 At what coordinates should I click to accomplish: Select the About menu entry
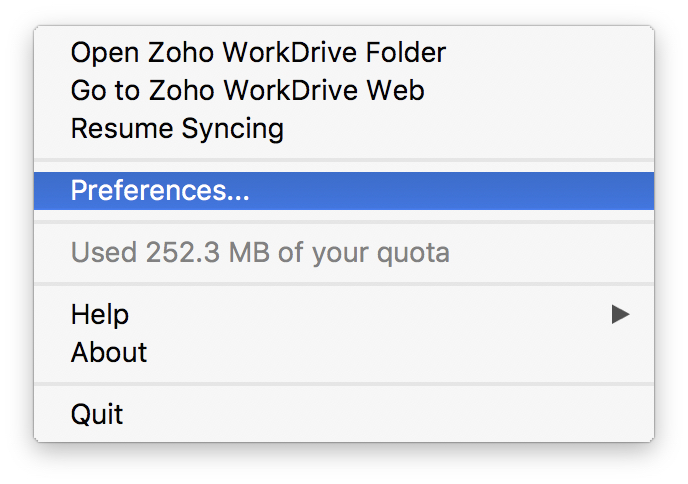click(109, 352)
